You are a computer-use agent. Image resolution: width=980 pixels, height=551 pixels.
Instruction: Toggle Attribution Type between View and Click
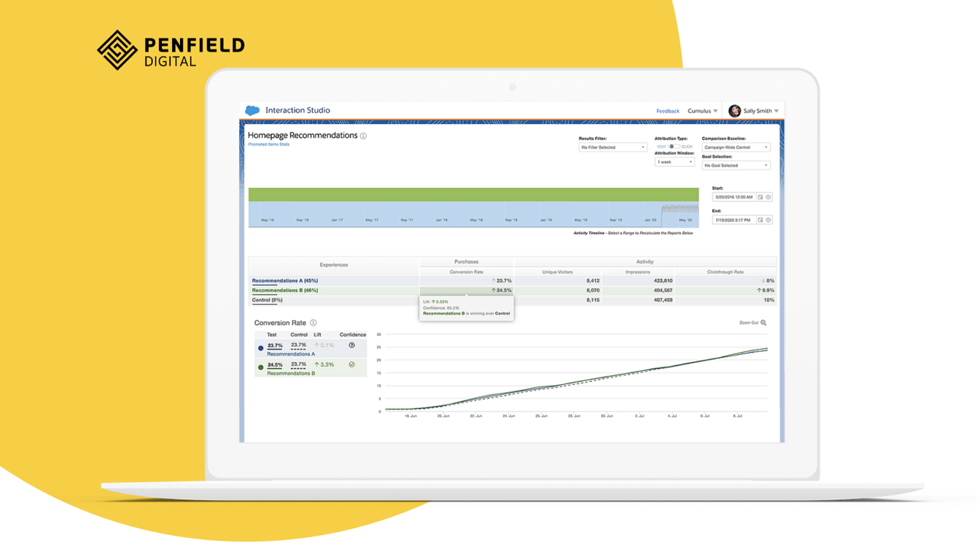(674, 146)
